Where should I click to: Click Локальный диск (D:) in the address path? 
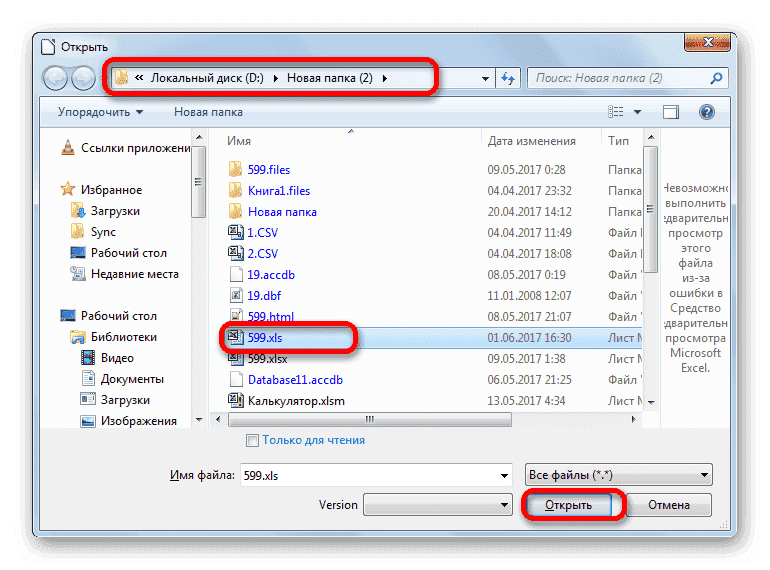(207, 78)
